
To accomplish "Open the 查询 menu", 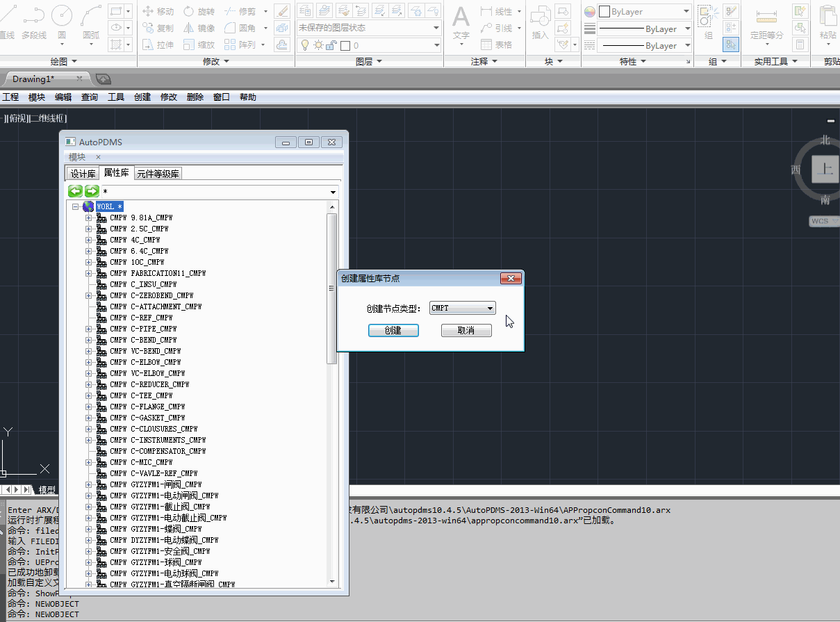I will [90, 97].
